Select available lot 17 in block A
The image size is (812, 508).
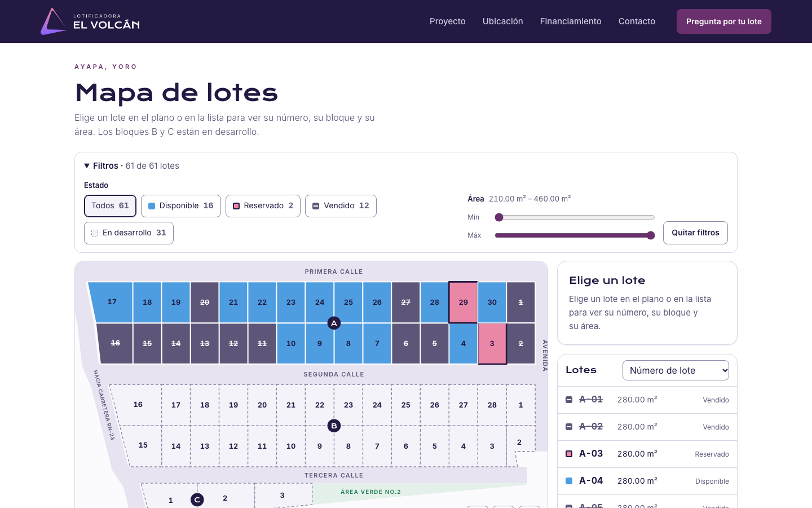pos(111,303)
